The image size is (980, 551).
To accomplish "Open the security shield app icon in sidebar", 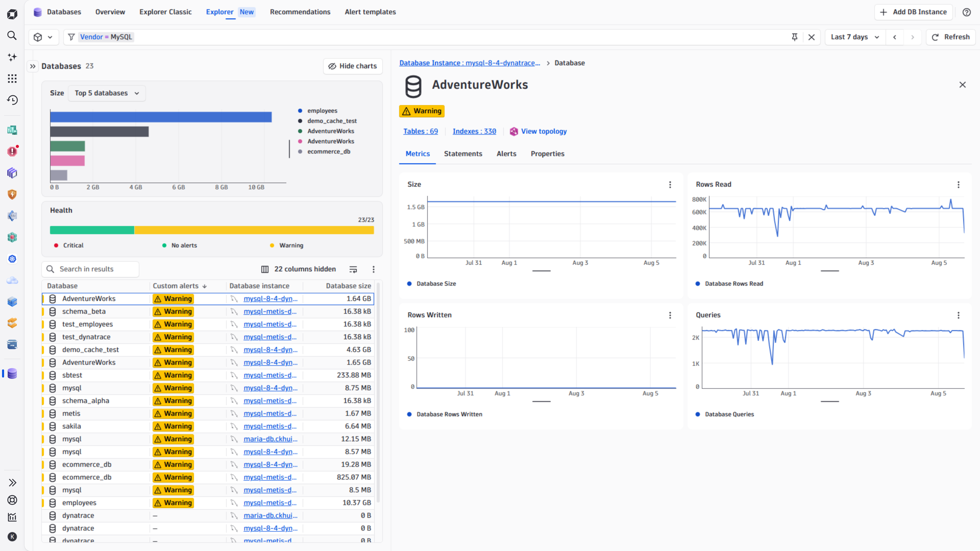I will click(12, 194).
